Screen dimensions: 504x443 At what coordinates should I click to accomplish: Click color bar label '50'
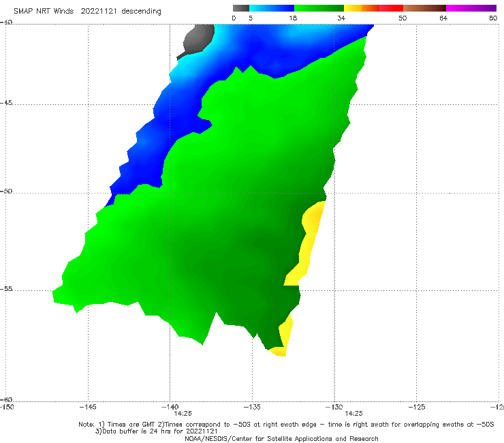[x=403, y=18]
